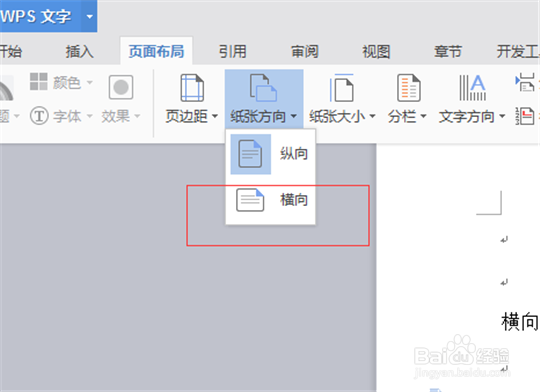Click the 分栏 columns icon
The height and width of the screenshot is (392, 540).
(409, 88)
